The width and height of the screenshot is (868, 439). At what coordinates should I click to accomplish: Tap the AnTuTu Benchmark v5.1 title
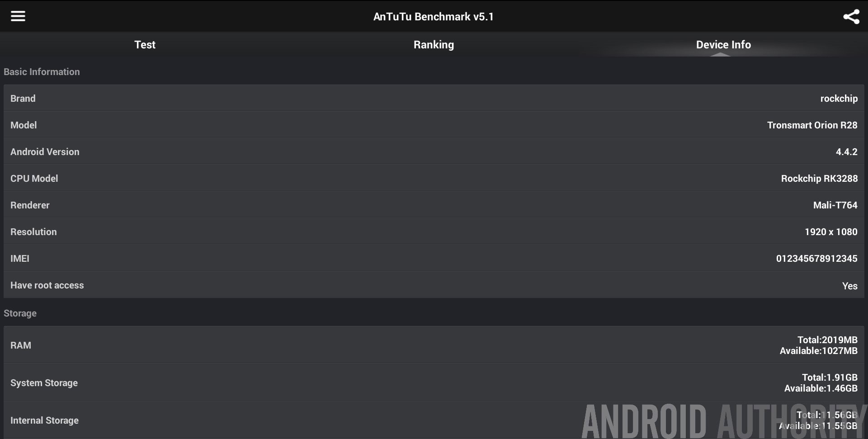(434, 17)
